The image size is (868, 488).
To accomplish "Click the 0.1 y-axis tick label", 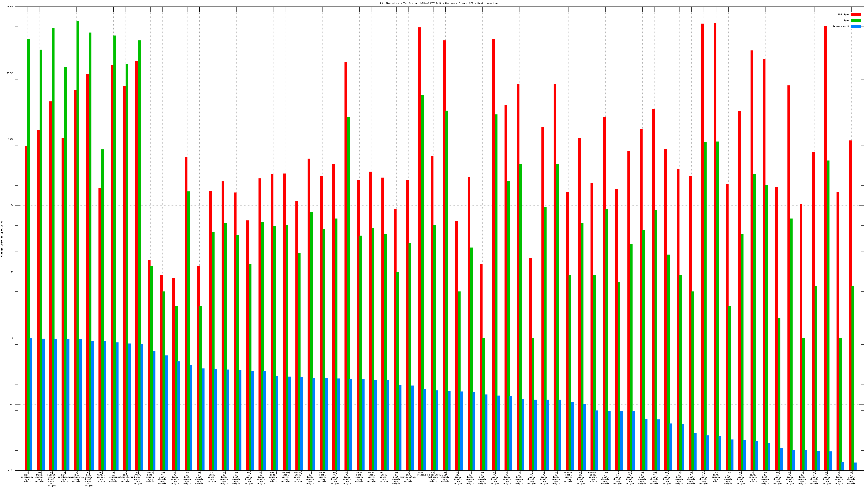I will (12, 404).
